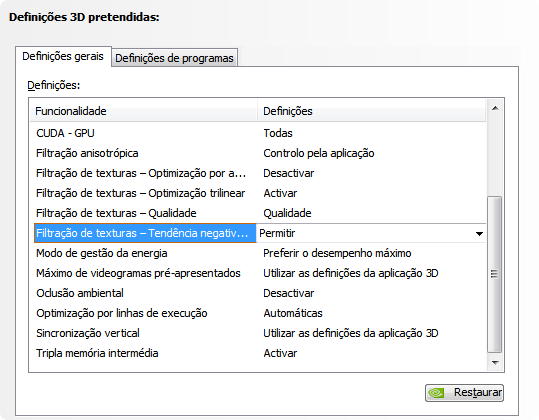Click the vertical scrollbar thumb

pos(495,274)
